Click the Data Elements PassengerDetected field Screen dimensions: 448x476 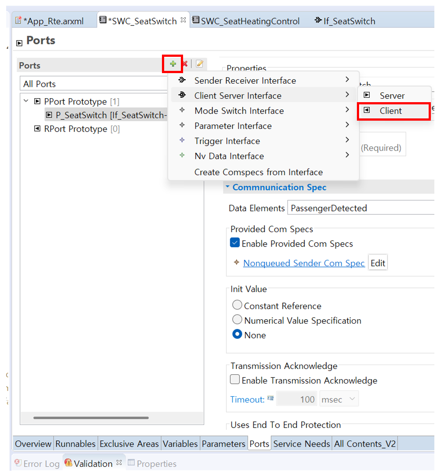[361, 208]
